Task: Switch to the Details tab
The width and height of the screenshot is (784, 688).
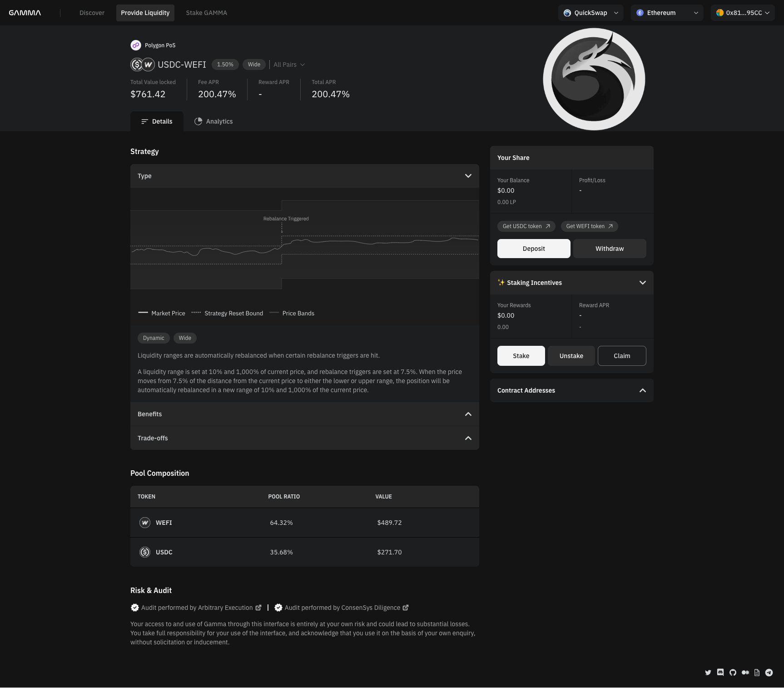Action: (157, 121)
